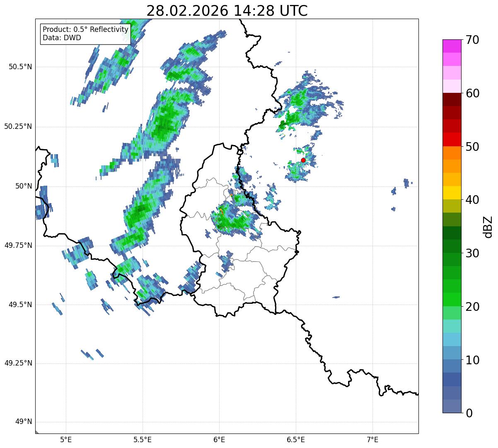Click the title '28.02.2026 14:28 UTC'

227,10
